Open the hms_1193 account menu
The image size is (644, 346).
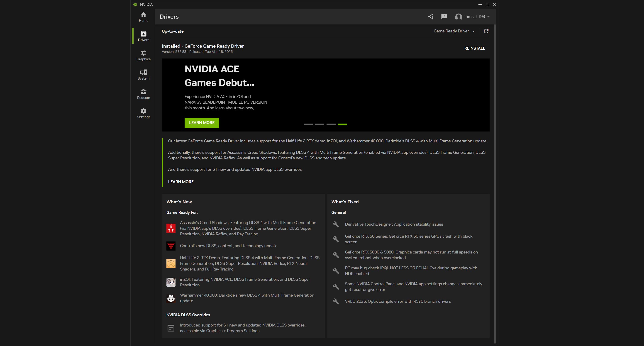[472, 17]
